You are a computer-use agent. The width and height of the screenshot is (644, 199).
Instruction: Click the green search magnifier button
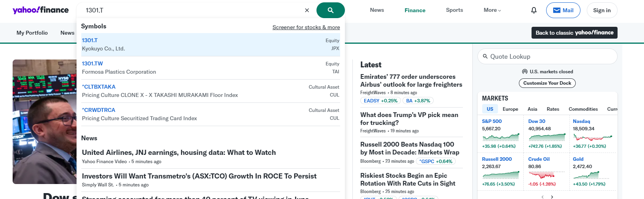331,10
